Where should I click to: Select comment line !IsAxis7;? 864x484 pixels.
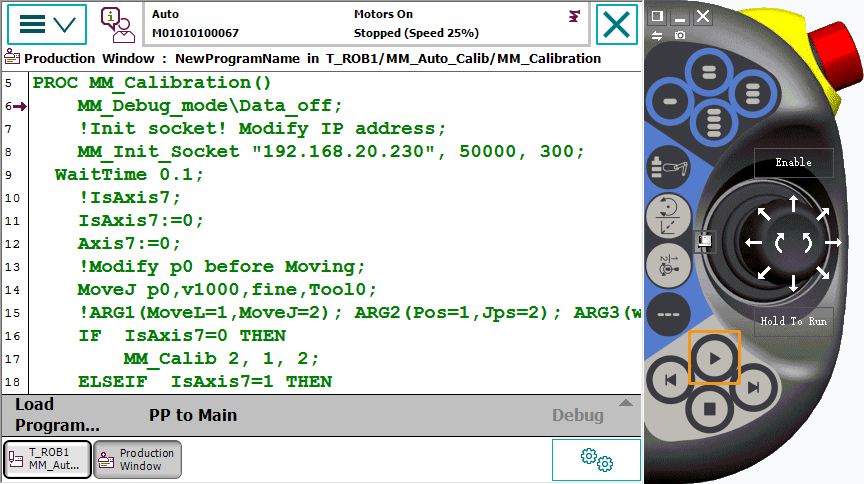(129, 198)
